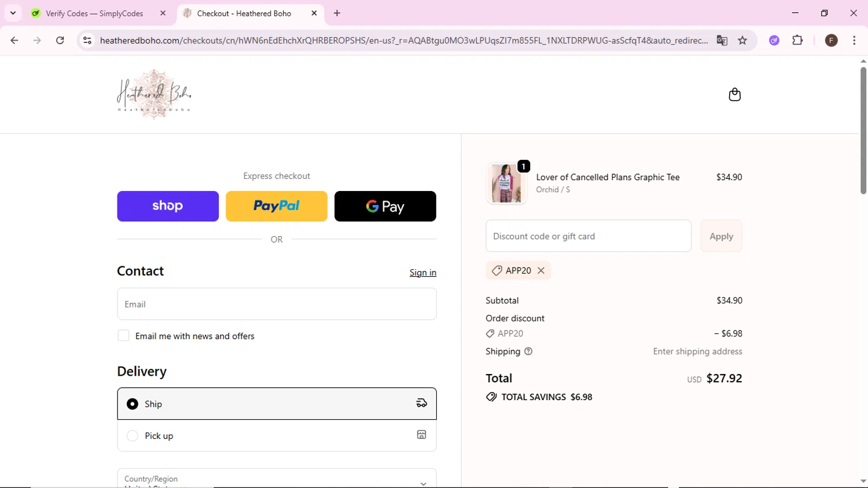The image size is (868, 488).
Task: Click the truck icon in Ship row
Action: pos(421,403)
